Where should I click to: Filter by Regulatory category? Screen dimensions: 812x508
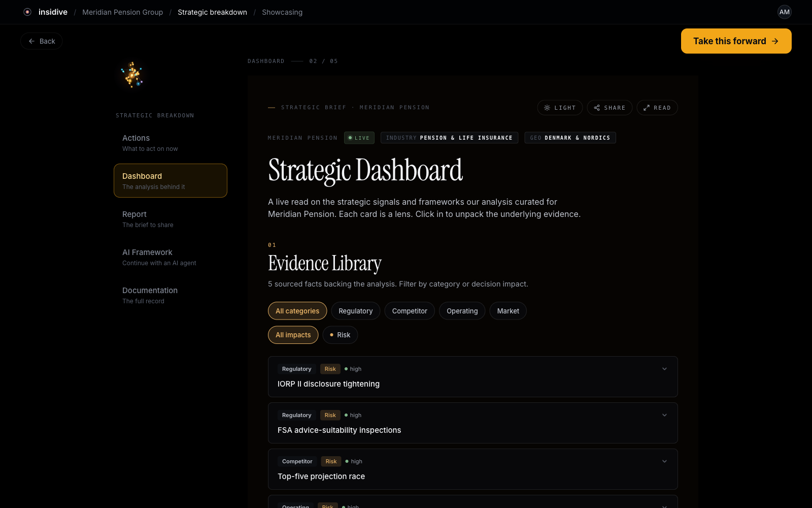coord(356,311)
